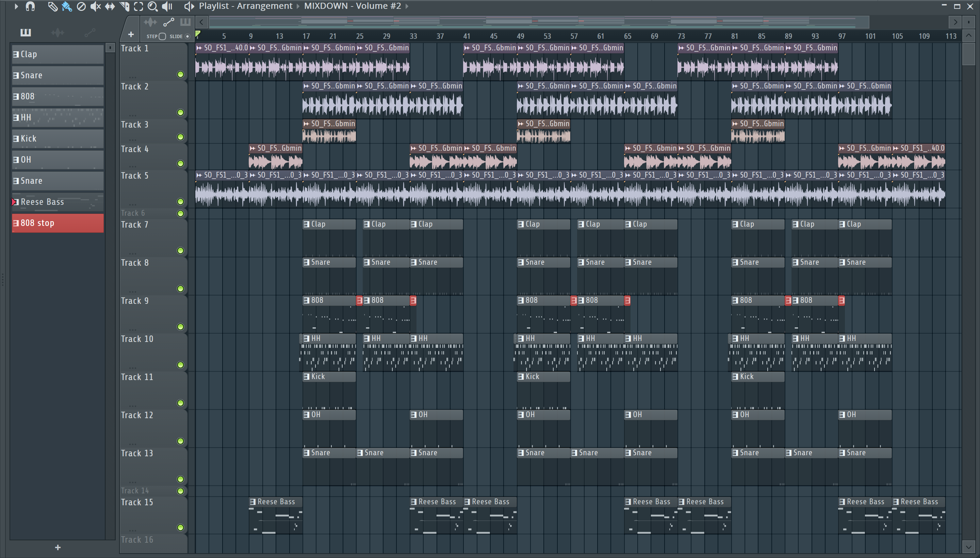Focus audio clips in playlist
Image resolution: width=980 pixels, height=558 pixels.
point(150,22)
